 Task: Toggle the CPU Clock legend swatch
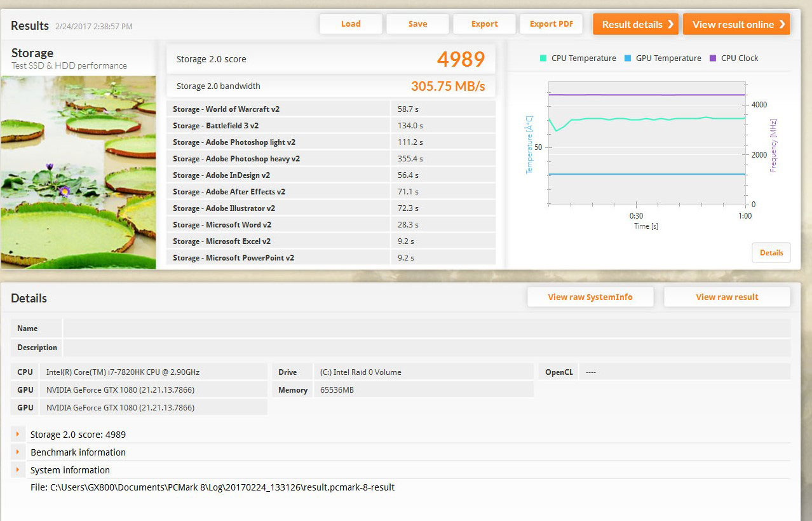pyautogui.click(x=713, y=58)
